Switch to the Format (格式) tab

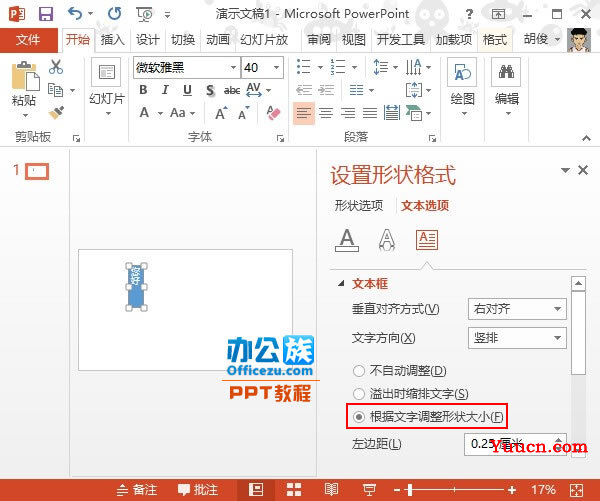pos(495,39)
